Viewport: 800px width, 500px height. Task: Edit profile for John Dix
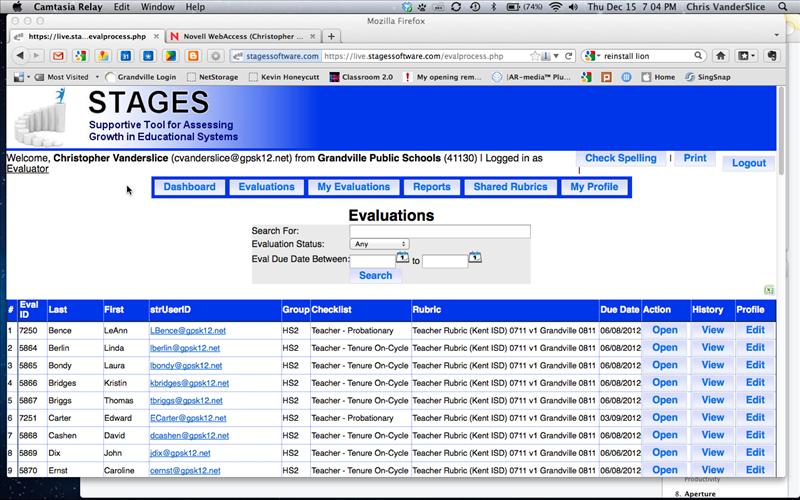tap(755, 453)
